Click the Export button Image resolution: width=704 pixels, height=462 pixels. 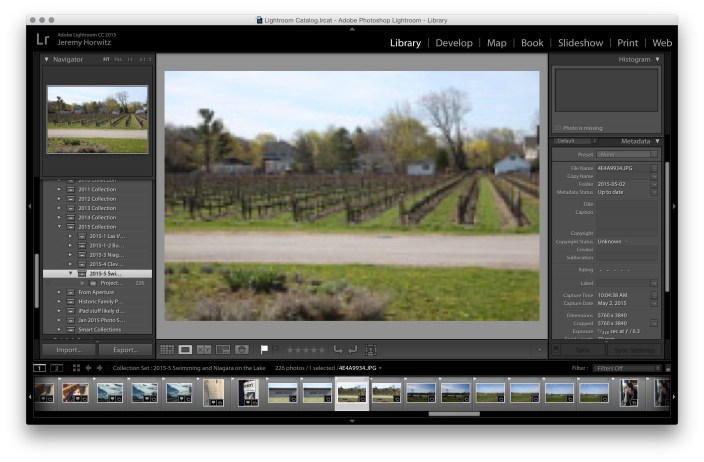(x=125, y=350)
